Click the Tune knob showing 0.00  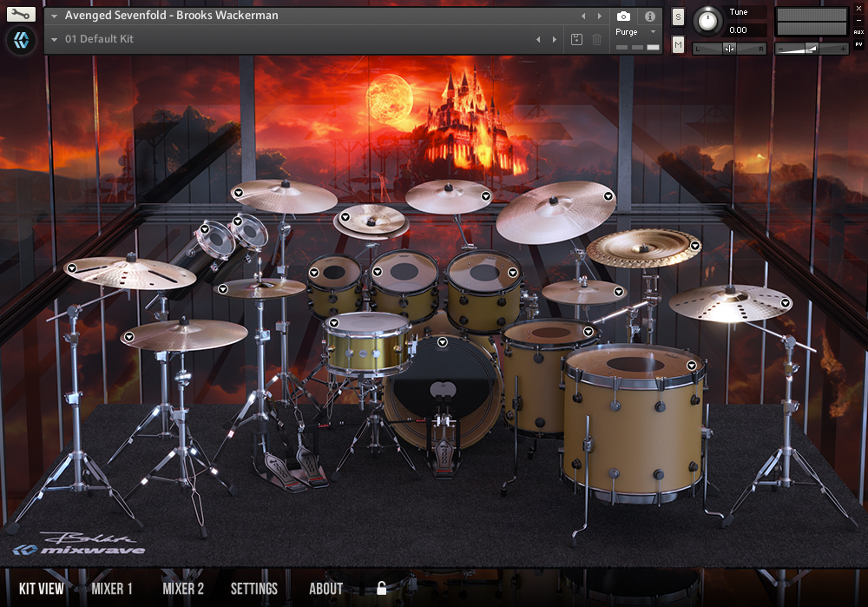(707, 20)
